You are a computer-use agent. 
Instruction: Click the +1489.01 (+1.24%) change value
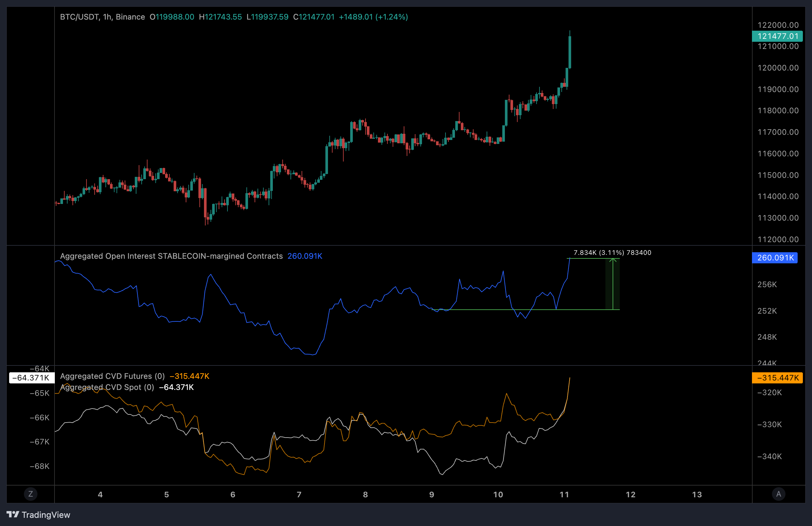[373, 17]
